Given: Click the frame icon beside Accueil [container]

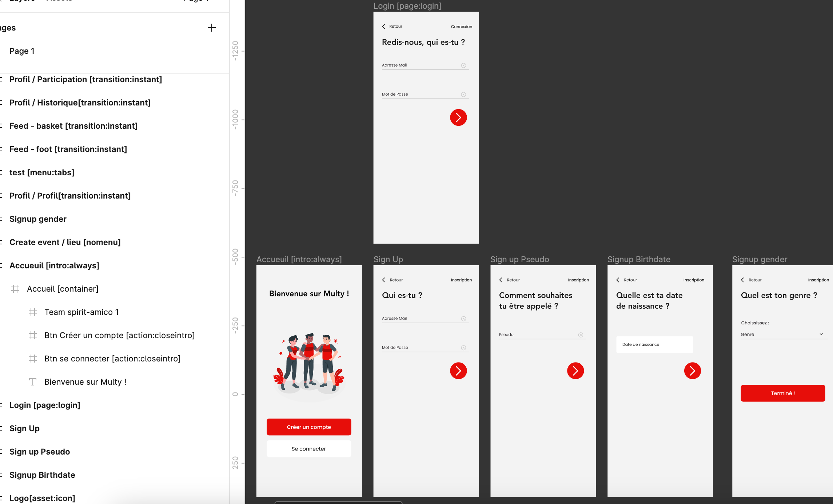Looking at the screenshot, I should [x=15, y=289].
